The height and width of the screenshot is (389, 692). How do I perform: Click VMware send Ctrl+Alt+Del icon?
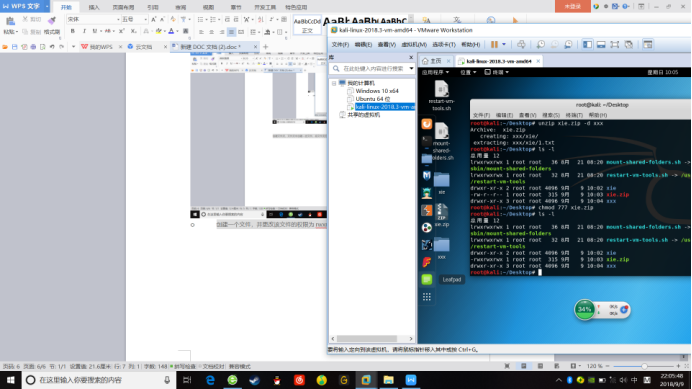[x=521, y=45]
